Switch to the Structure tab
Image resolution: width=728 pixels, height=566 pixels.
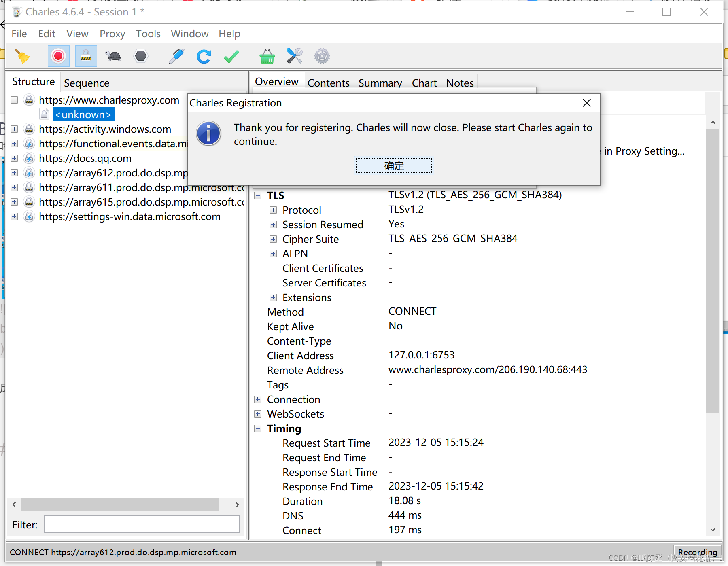click(x=33, y=82)
